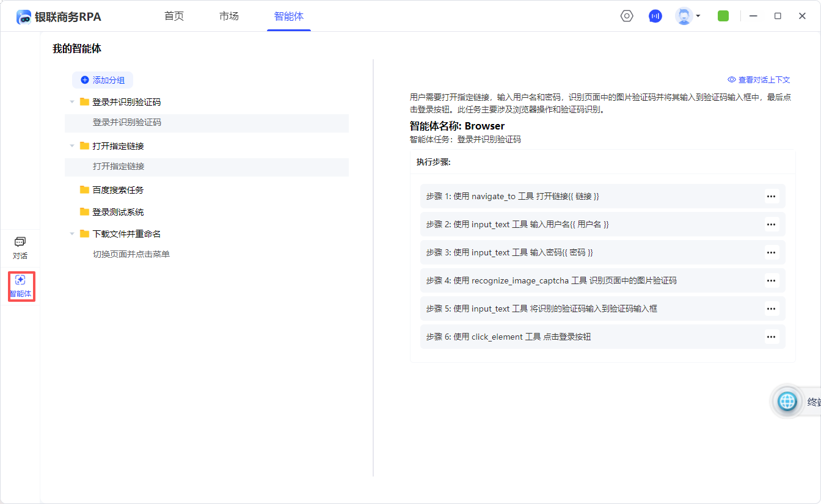Switch to the 市场 tab
The height and width of the screenshot is (504, 821).
pos(229,16)
